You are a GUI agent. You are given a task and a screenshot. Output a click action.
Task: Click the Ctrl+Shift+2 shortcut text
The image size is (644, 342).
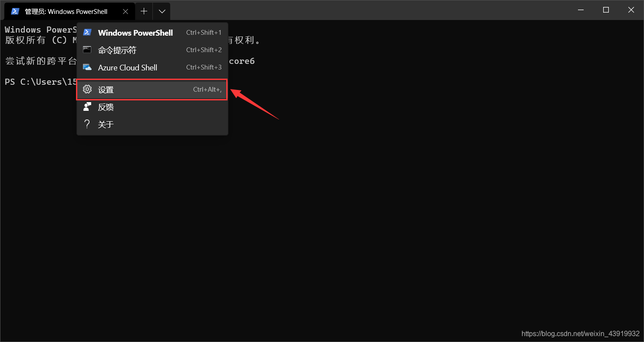point(204,50)
